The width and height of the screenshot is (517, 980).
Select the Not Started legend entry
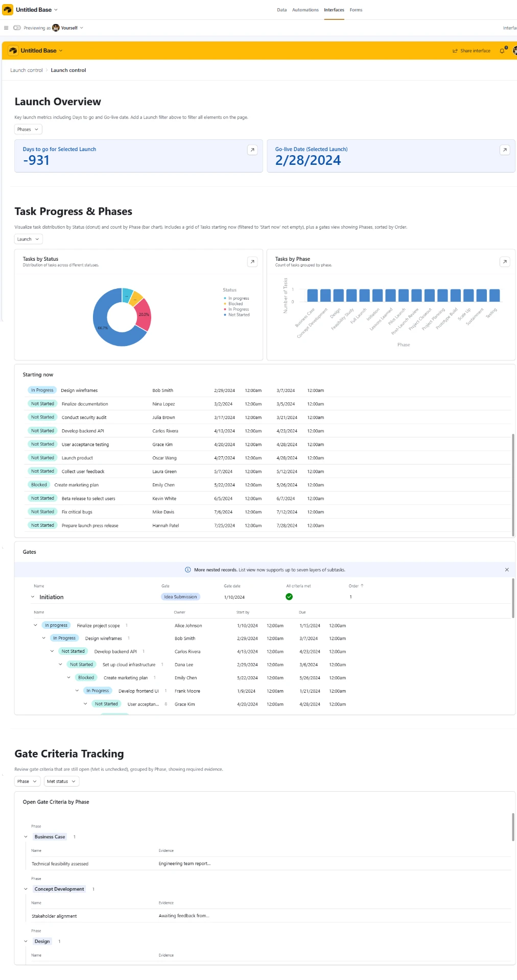(x=237, y=315)
